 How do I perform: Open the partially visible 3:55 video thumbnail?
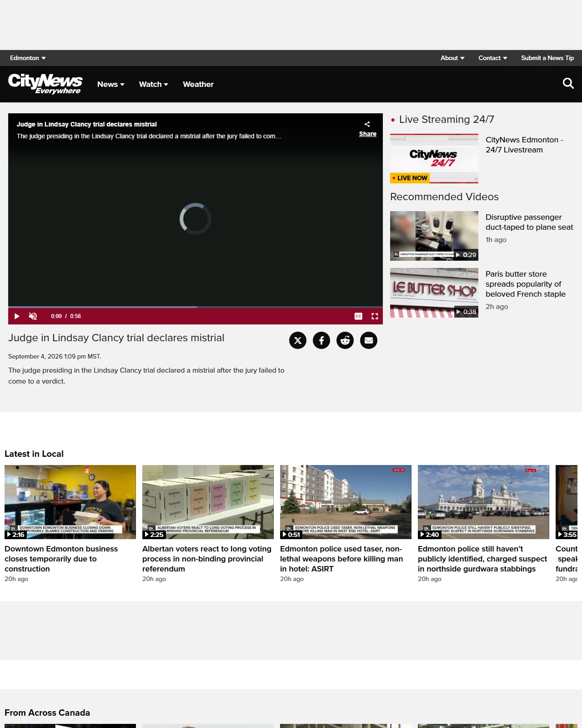(x=567, y=502)
